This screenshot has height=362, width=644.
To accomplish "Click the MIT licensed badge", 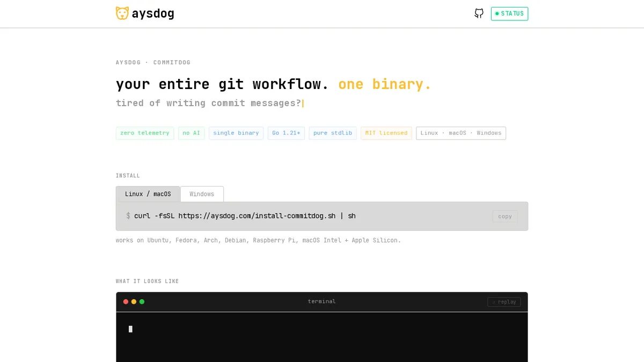I will tap(386, 133).
